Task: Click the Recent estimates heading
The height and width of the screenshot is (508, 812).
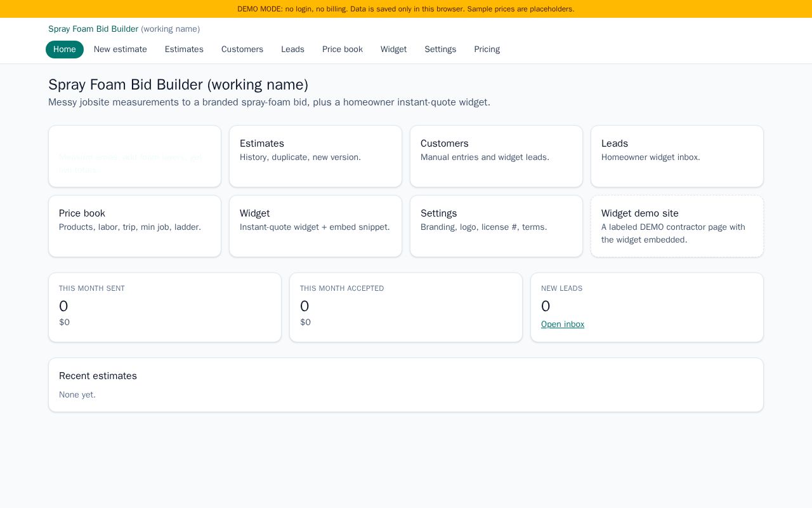Action: [x=98, y=376]
